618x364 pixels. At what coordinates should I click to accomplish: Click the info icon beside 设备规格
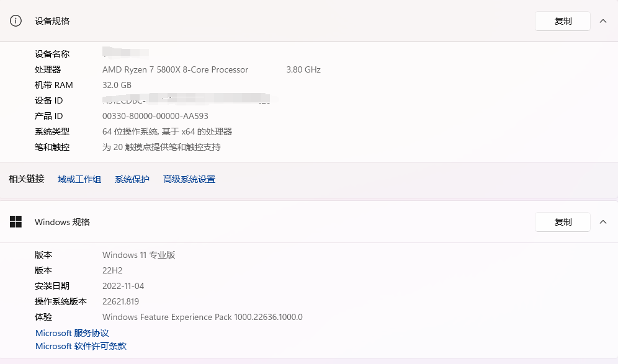tap(16, 21)
